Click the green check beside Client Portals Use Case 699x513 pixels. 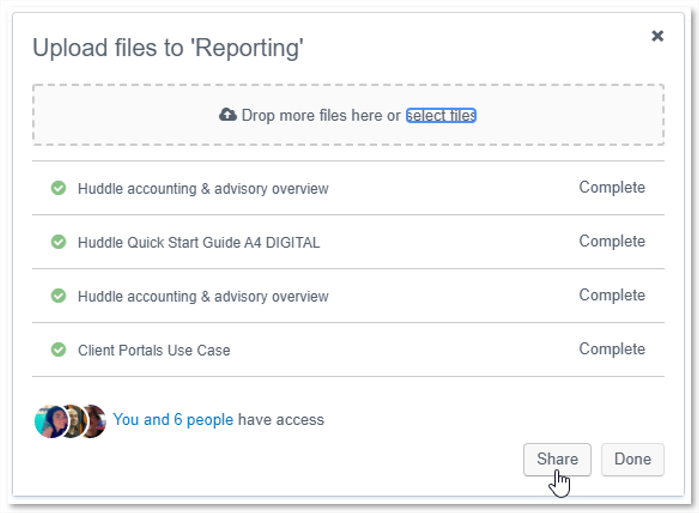pos(58,350)
